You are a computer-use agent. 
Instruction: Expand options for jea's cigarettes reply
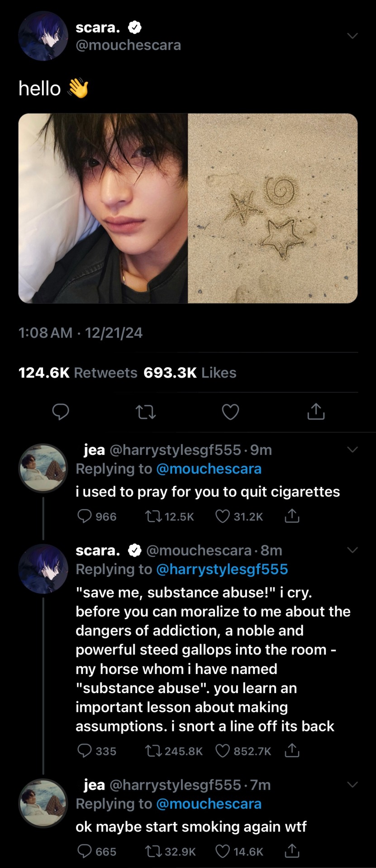[352, 449]
